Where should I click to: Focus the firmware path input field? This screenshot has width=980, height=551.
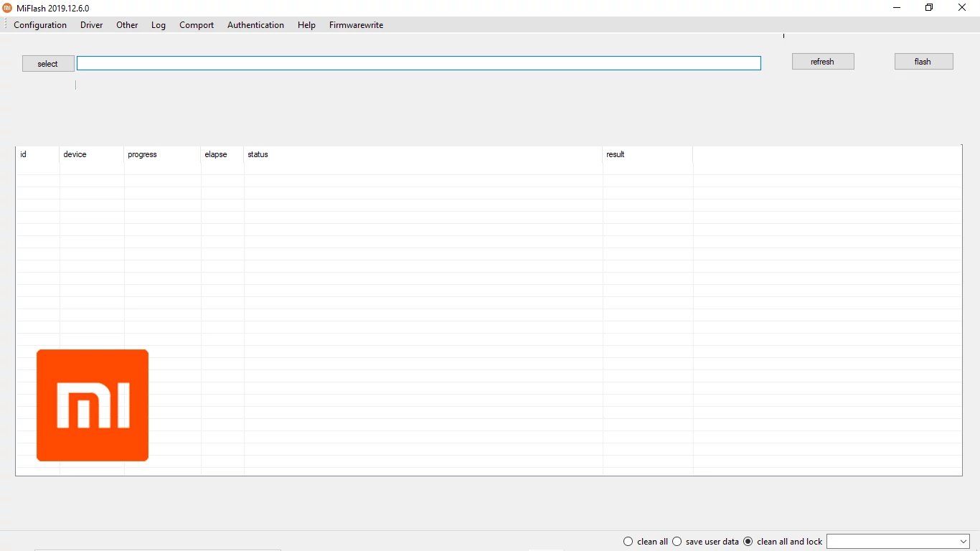tap(419, 63)
